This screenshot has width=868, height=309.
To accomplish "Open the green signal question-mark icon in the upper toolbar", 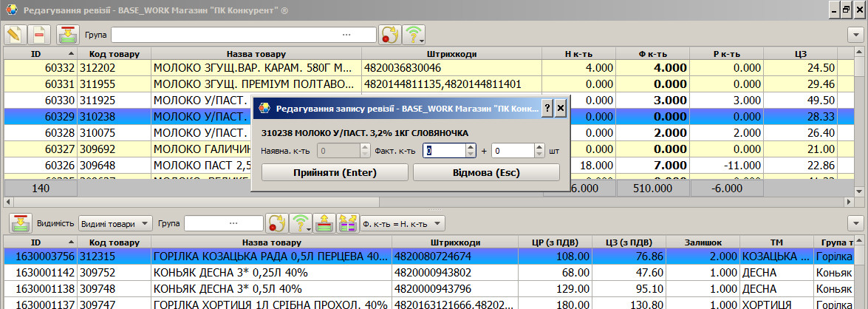I will coord(414,35).
